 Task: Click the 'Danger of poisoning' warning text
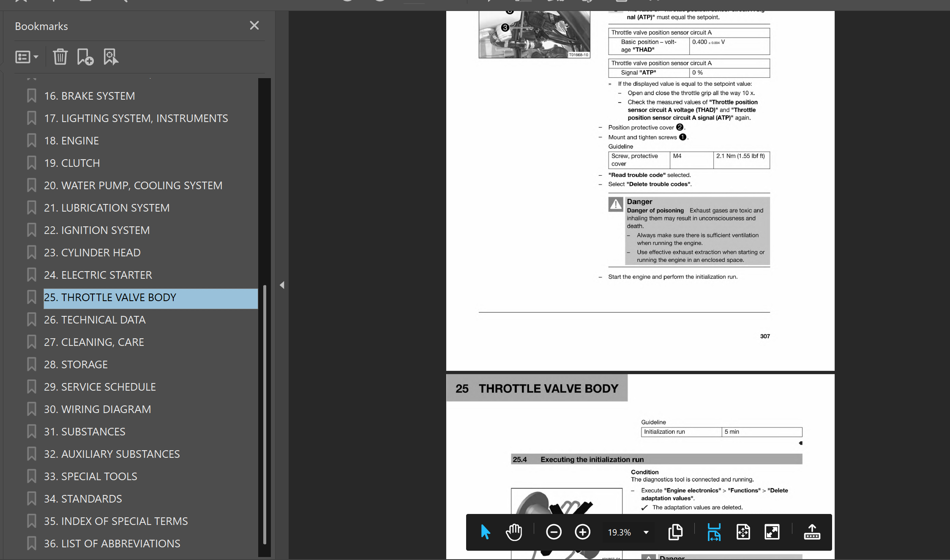(x=655, y=211)
